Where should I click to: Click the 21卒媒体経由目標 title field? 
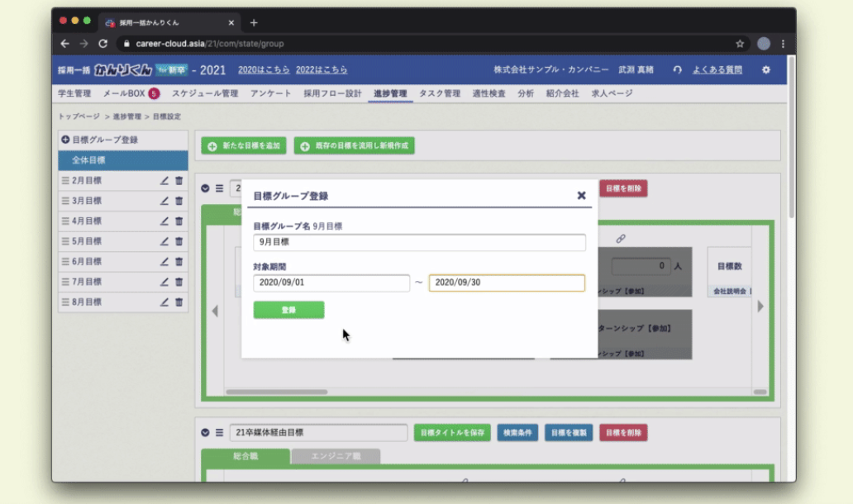pyautogui.click(x=318, y=433)
